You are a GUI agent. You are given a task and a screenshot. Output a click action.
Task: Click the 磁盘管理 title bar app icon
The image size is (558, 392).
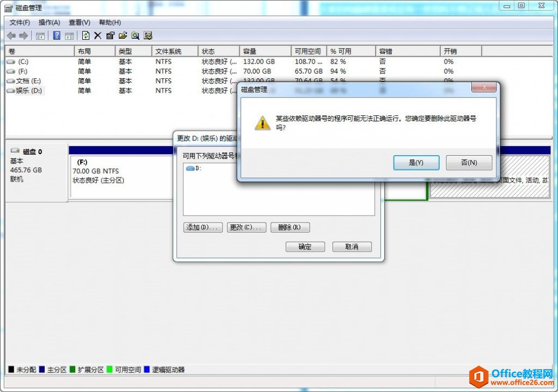click(9, 8)
